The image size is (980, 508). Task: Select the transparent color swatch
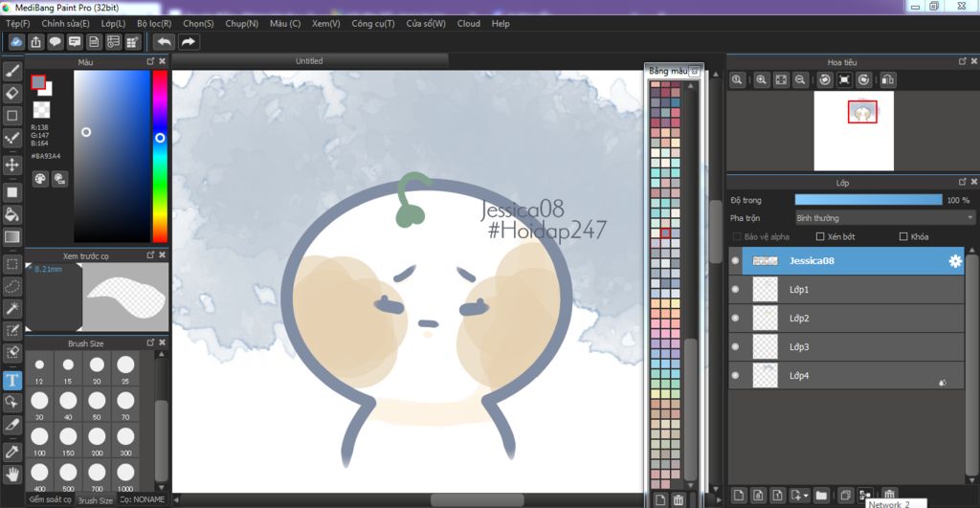pyautogui.click(x=41, y=110)
